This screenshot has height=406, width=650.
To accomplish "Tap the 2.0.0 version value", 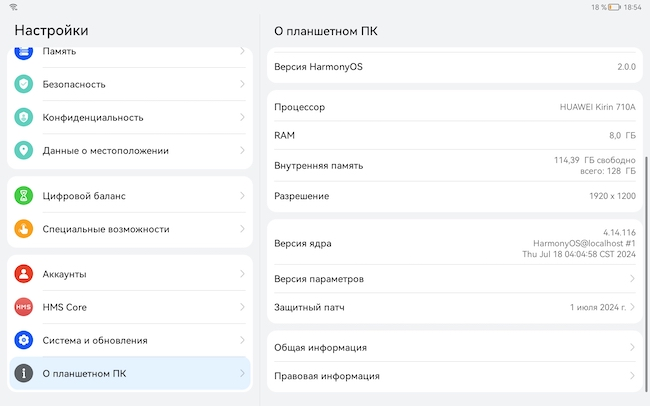I will (626, 67).
